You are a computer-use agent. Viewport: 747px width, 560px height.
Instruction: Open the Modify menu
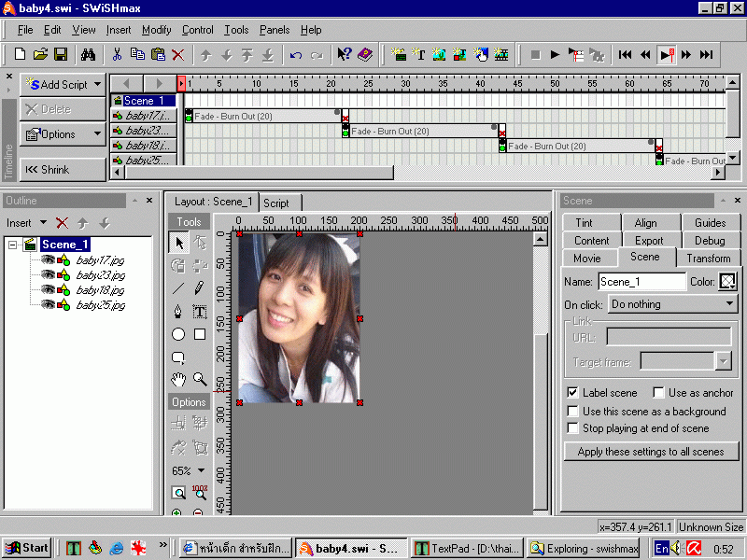pyautogui.click(x=156, y=30)
